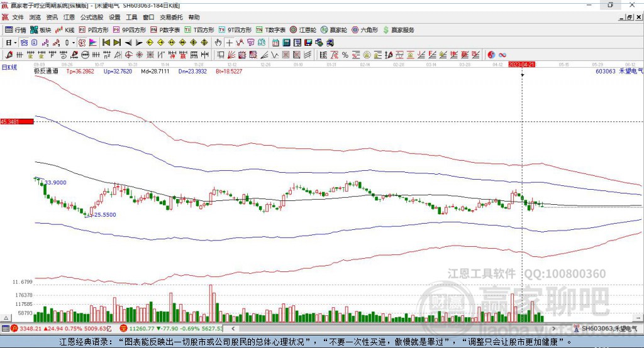Open the calculator icon
The width and height of the screenshot is (644, 348).
(286, 43)
